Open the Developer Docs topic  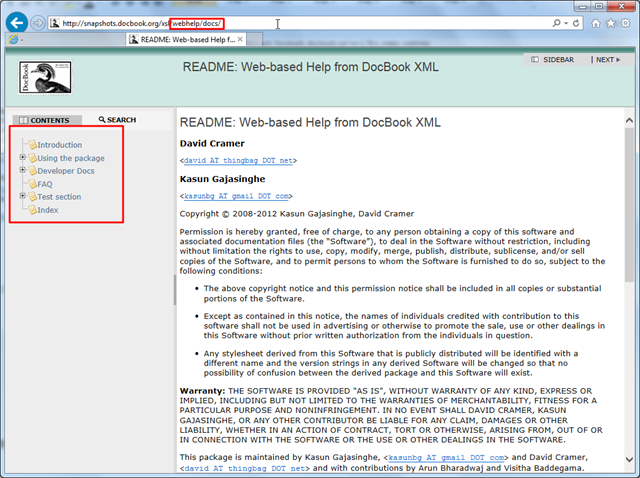click(x=66, y=171)
